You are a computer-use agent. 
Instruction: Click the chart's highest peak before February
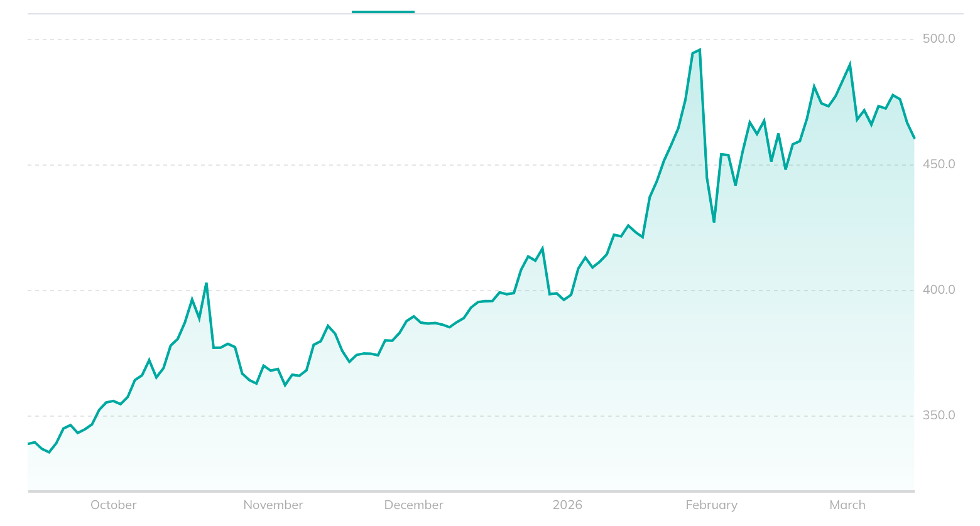pyautogui.click(x=699, y=50)
